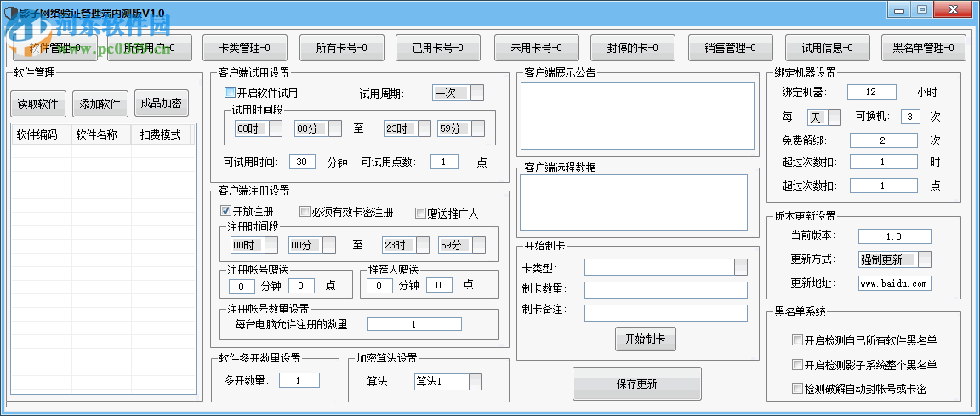Click the 软件名称 column header
Viewport: 980px width, 416px height.
click(101, 134)
